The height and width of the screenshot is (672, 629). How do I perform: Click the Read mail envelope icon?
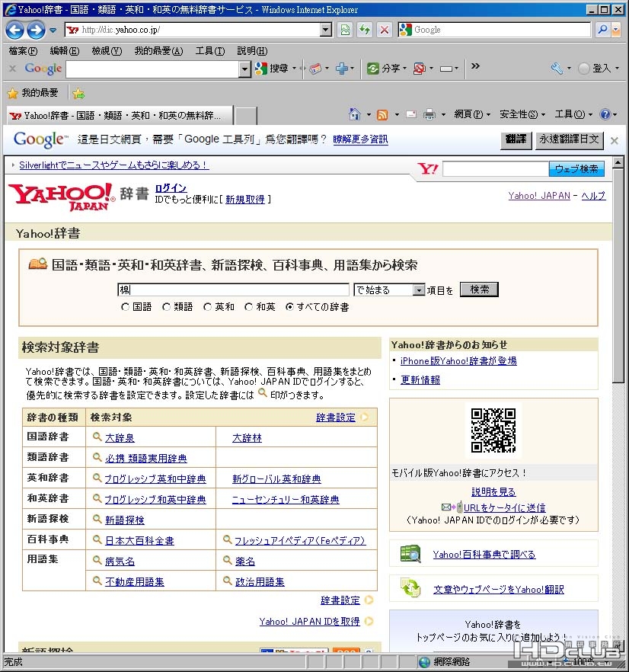point(411,114)
